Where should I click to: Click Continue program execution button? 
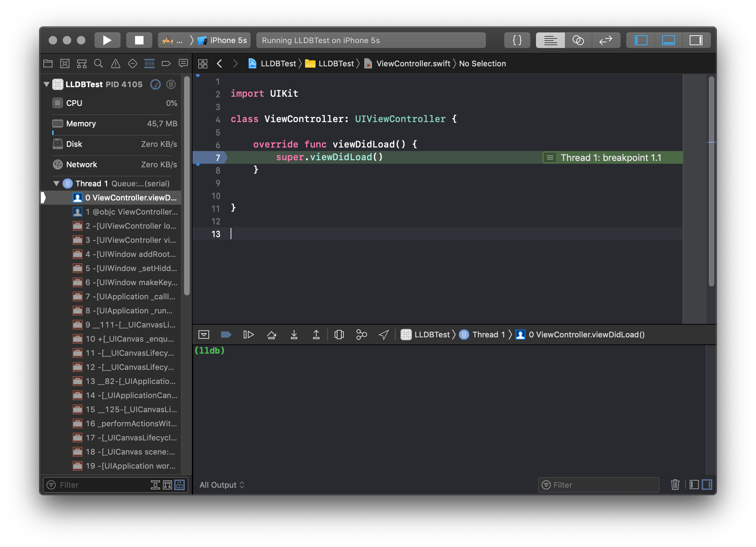(x=248, y=335)
